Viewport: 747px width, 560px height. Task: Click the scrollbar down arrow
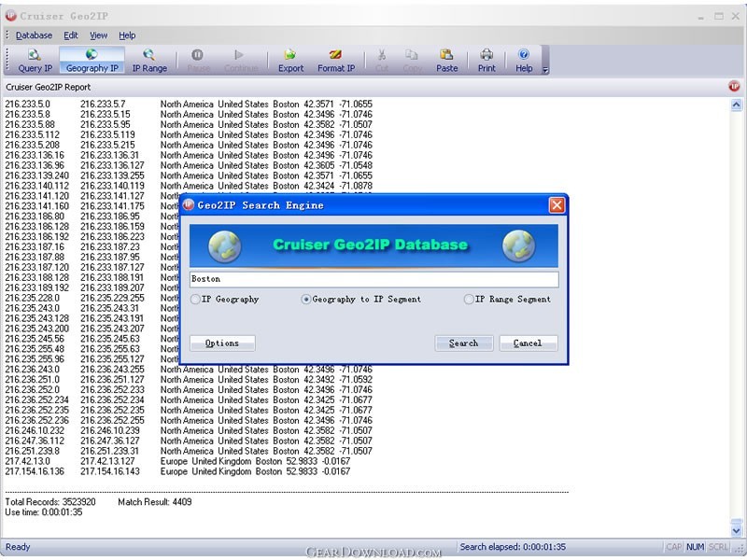[x=736, y=530]
